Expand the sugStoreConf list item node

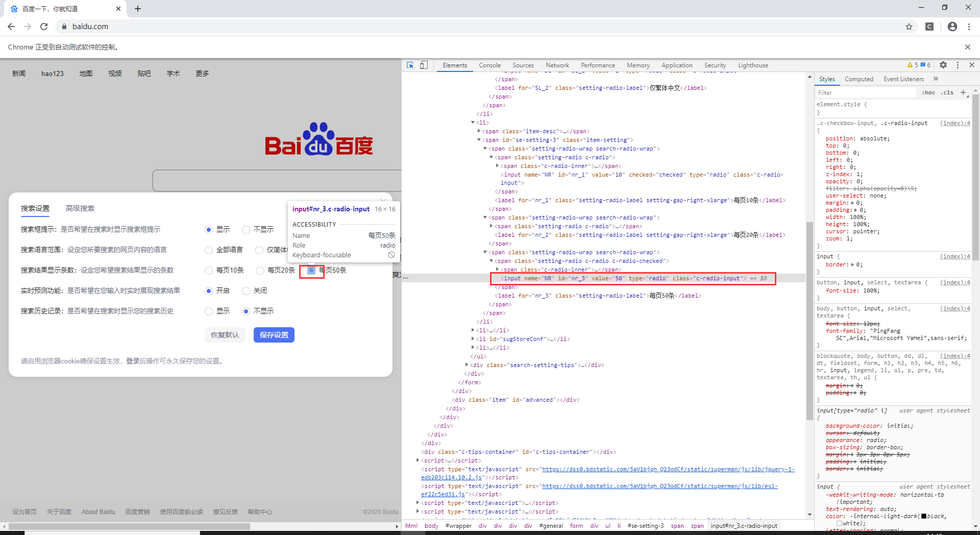click(x=473, y=339)
